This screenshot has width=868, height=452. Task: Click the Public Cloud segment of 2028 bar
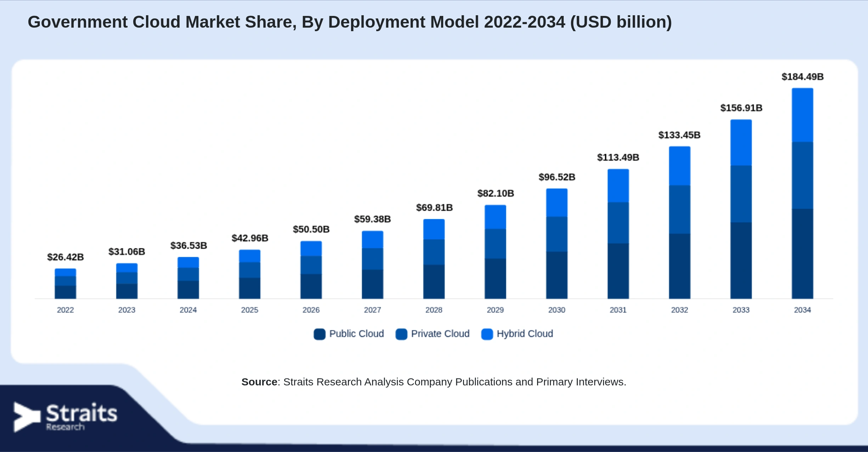click(x=434, y=282)
